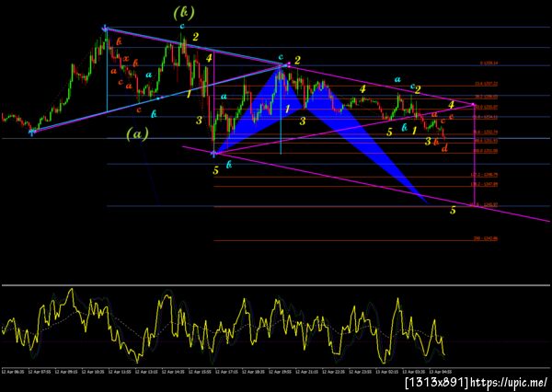Click the Fibonacci 138.2 level label
Viewport: 552px width, 392px height.
[484, 184]
